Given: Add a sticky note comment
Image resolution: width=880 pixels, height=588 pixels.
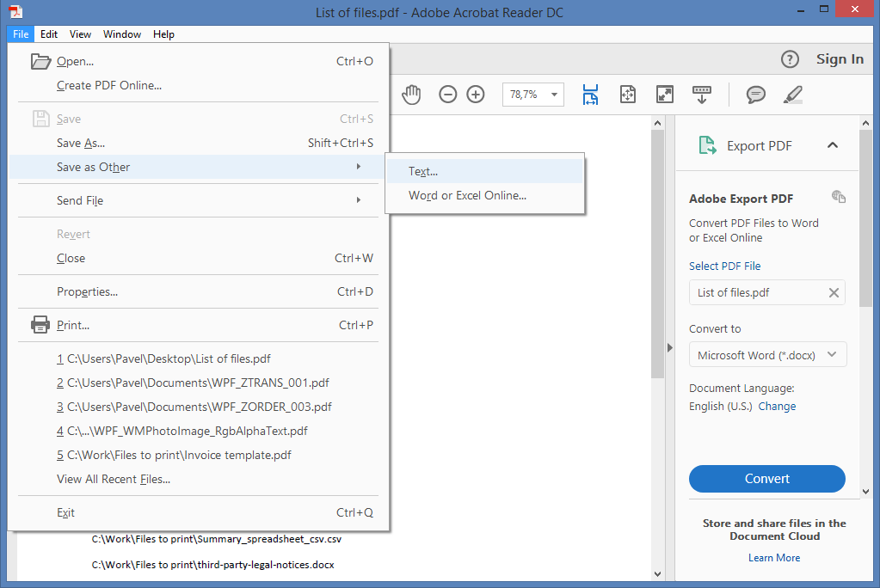Looking at the screenshot, I should [756, 95].
